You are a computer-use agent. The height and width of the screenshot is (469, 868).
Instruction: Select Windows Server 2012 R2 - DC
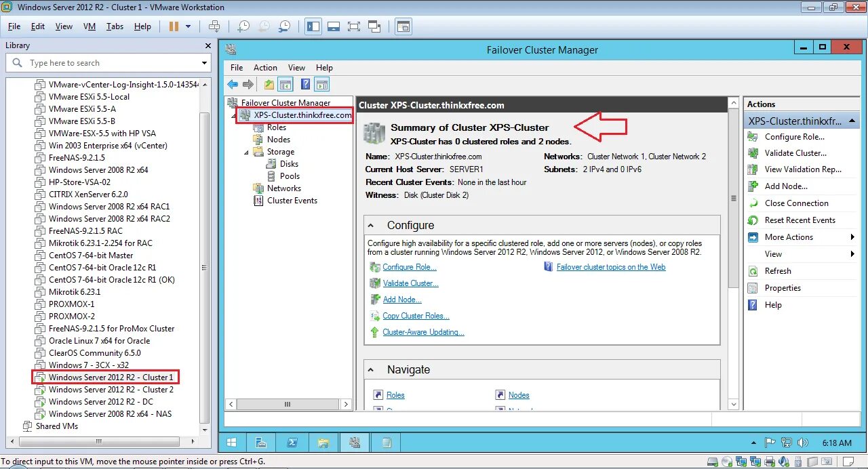101,402
